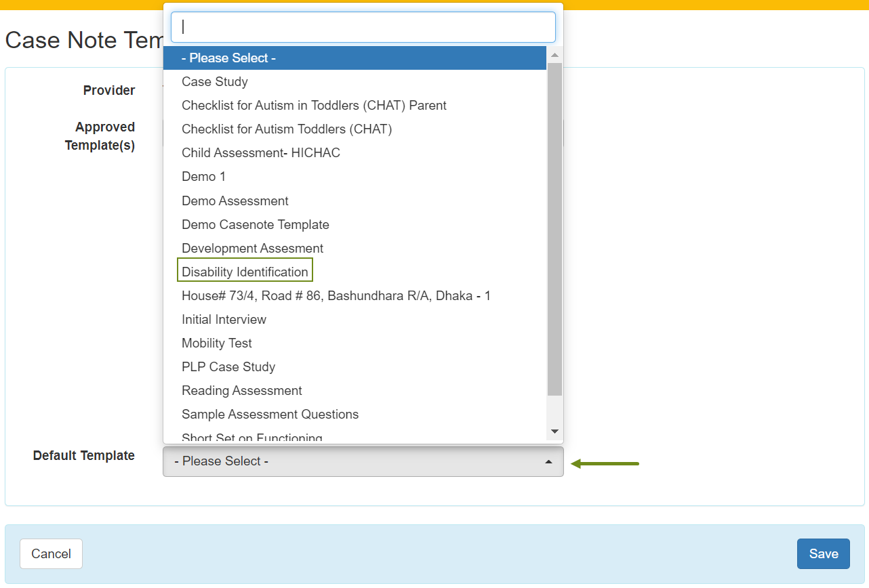This screenshot has height=588, width=869.
Task: Select 'Reading Assessment' from list
Action: tap(355, 391)
